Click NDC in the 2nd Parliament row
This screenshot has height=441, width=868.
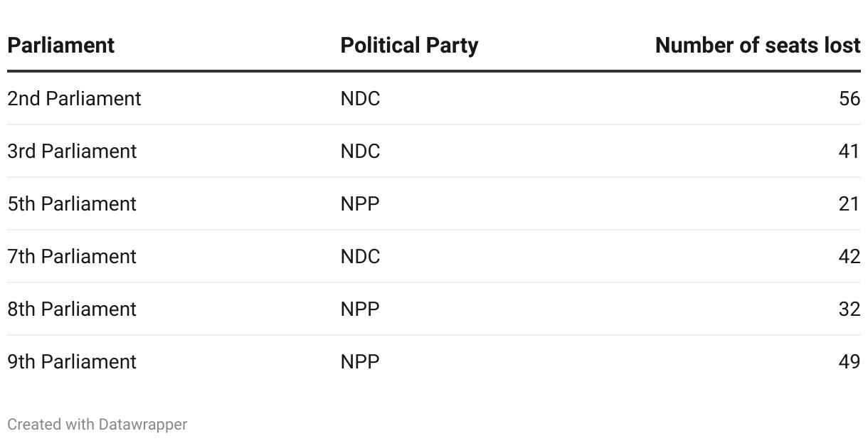coord(360,98)
